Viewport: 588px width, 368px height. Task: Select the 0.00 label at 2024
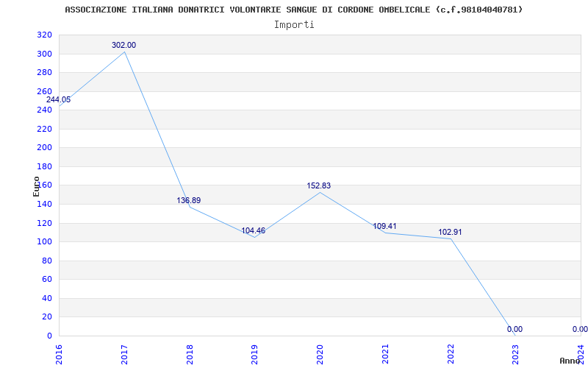[x=580, y=329]
